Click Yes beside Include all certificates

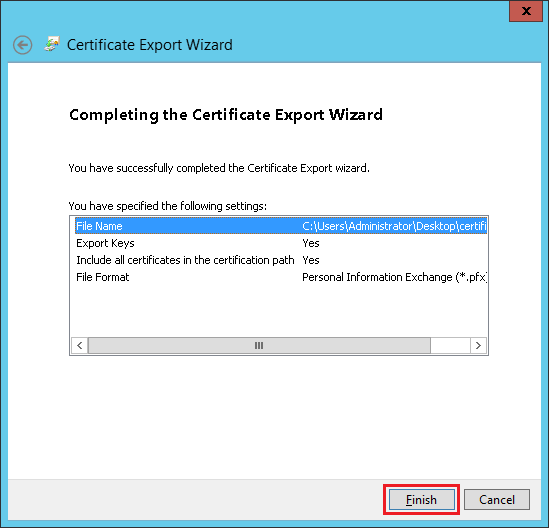coord(311,260)
